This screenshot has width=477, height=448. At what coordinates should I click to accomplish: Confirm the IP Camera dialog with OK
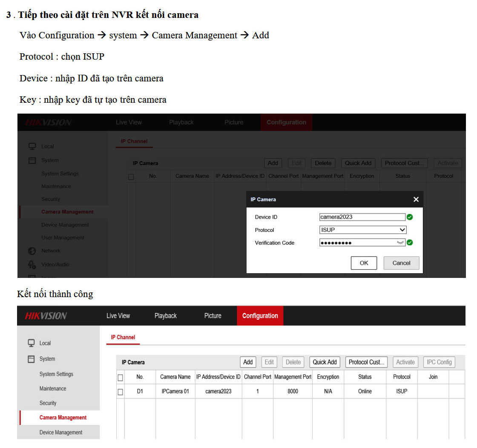(364, 263)
